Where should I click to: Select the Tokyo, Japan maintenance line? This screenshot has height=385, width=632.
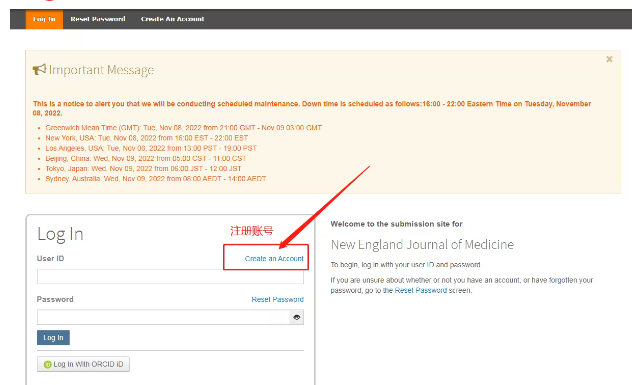tap(143, 169)
